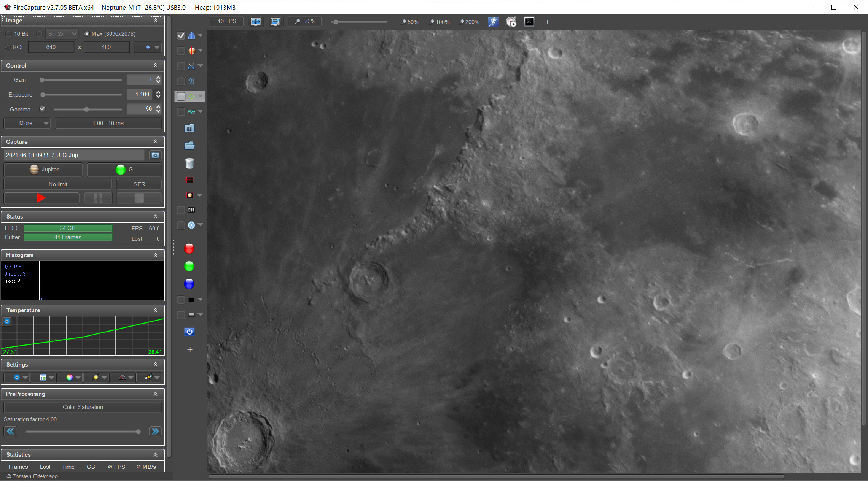Click the Saturation factor slider

tap(83, 432)
